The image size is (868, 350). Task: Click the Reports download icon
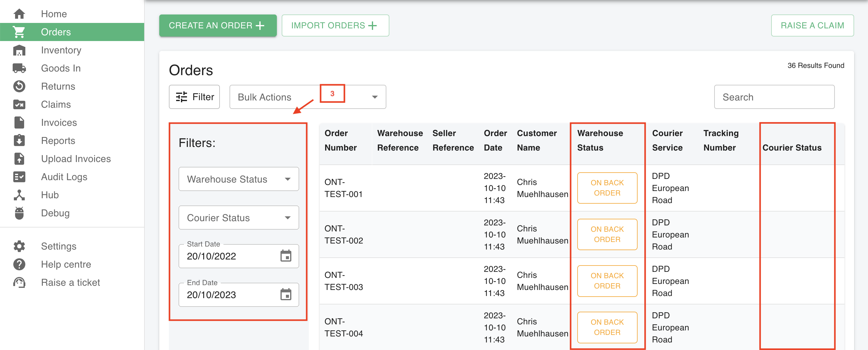point(19,141)
